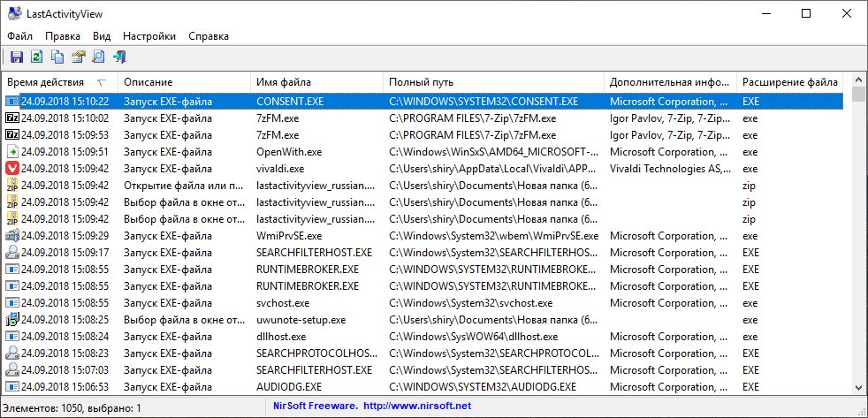Select the WmiPrvSE.exe file name cell
868x418 pixels.
coord(289,236)
